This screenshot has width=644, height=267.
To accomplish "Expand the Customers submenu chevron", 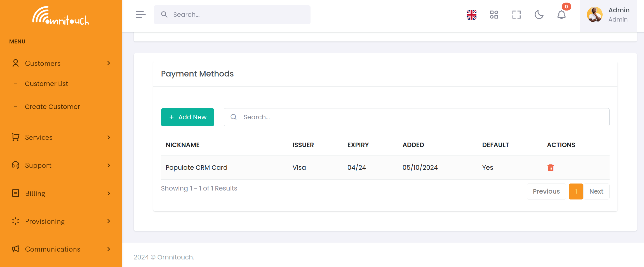I will pos(109,63).
